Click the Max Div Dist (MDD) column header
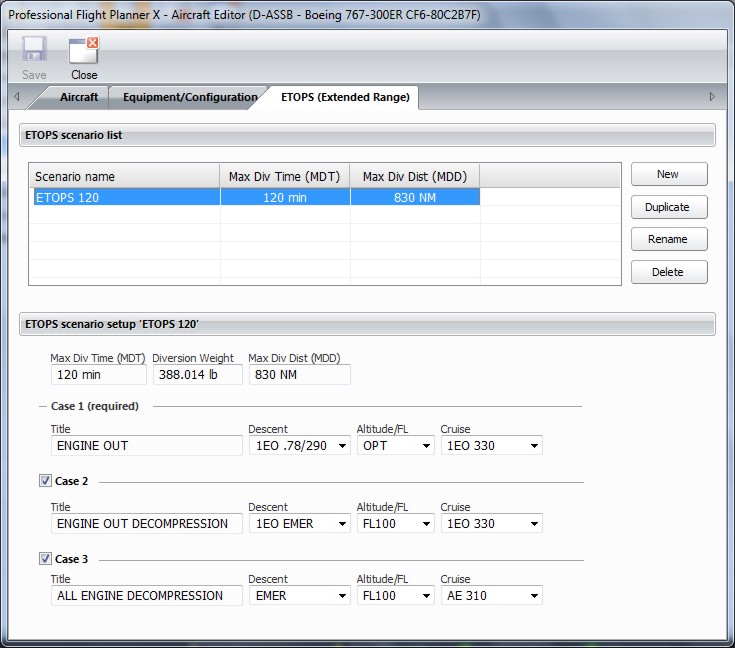Screen dimensions: 735x648 (415, 177)
